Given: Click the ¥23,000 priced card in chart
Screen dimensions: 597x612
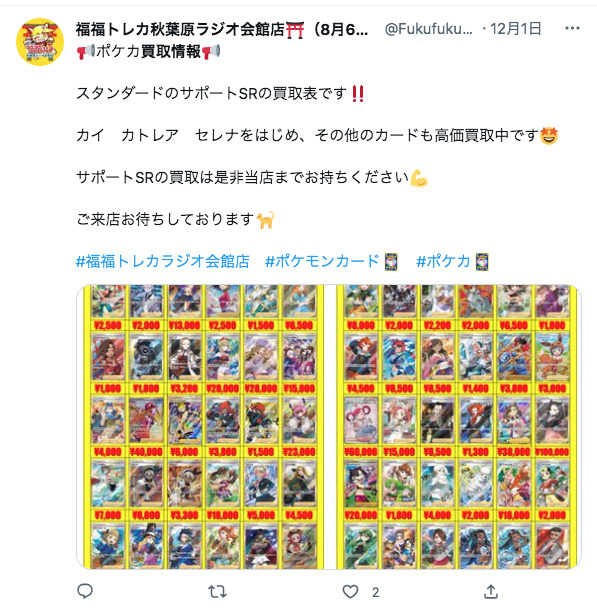Looking at the screenshot, I should click(x=299, y=421).
